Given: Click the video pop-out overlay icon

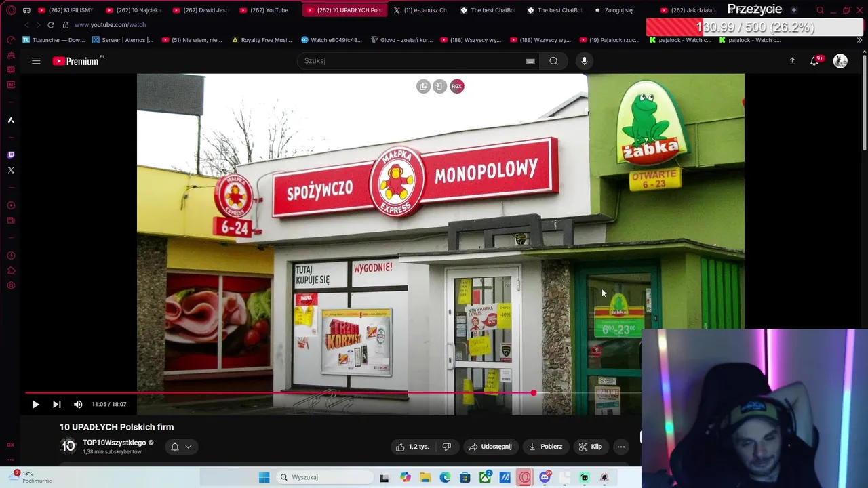Looking at the screenshot, I should (423, 86).
